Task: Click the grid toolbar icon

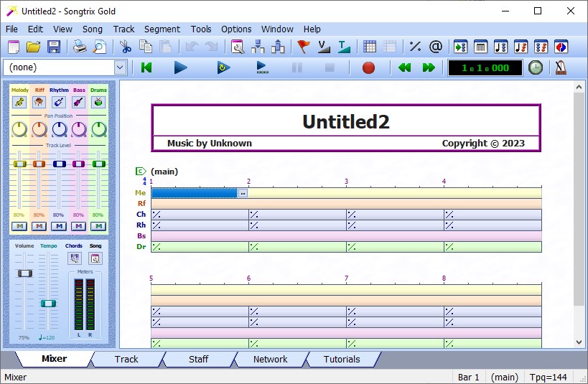Action: 369,47
